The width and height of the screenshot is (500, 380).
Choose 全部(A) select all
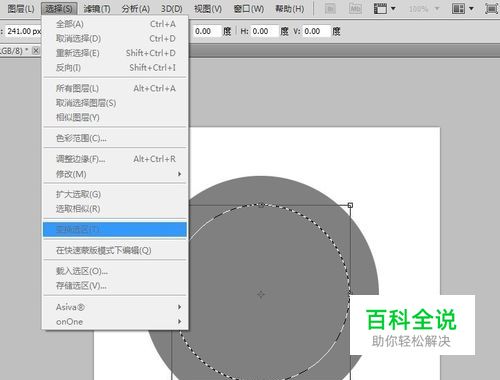tap(115, 24)
